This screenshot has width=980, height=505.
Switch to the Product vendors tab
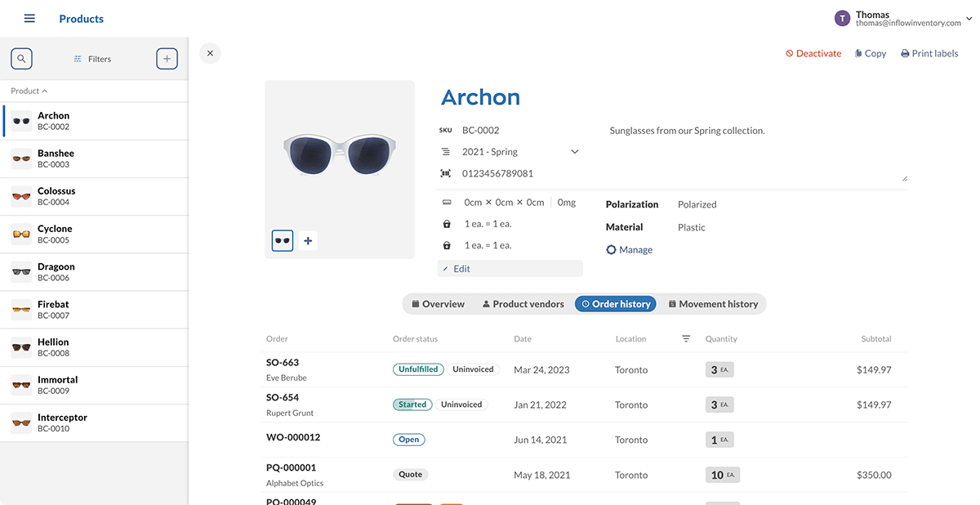tap(522, 303)
